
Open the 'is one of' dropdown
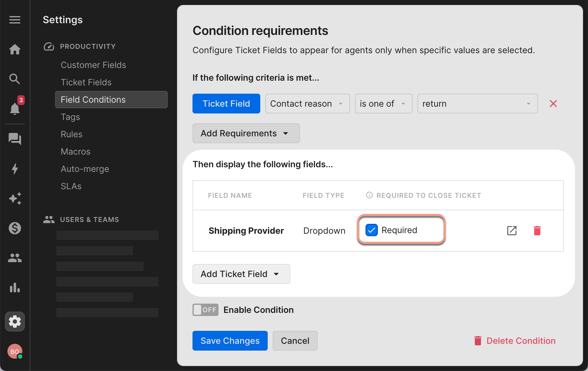383,104
